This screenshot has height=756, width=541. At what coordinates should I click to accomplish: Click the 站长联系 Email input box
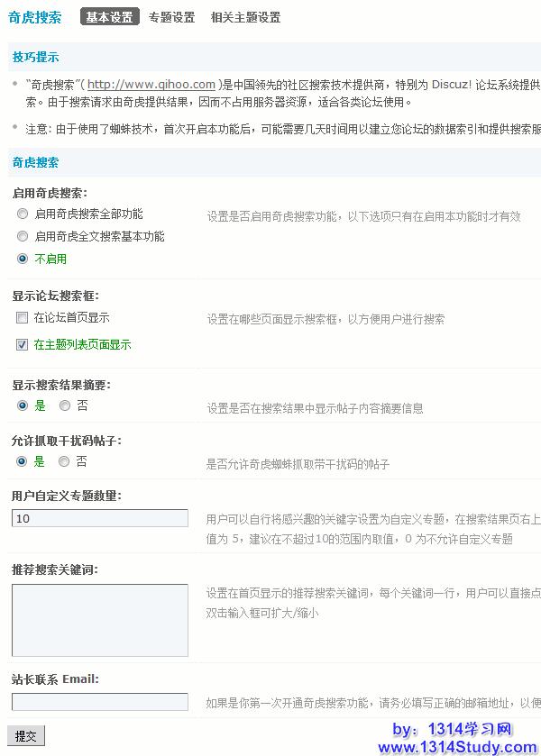pos(99,701)
